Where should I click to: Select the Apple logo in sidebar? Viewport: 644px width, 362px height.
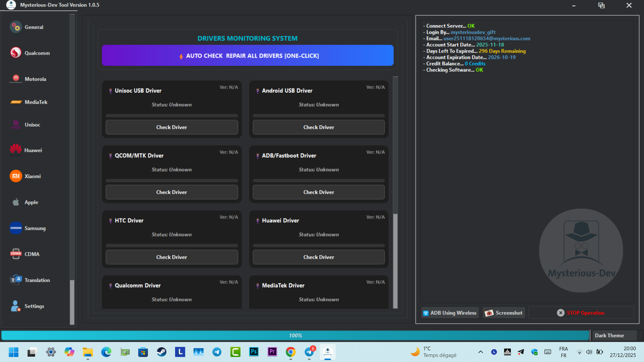click(16, 202)
